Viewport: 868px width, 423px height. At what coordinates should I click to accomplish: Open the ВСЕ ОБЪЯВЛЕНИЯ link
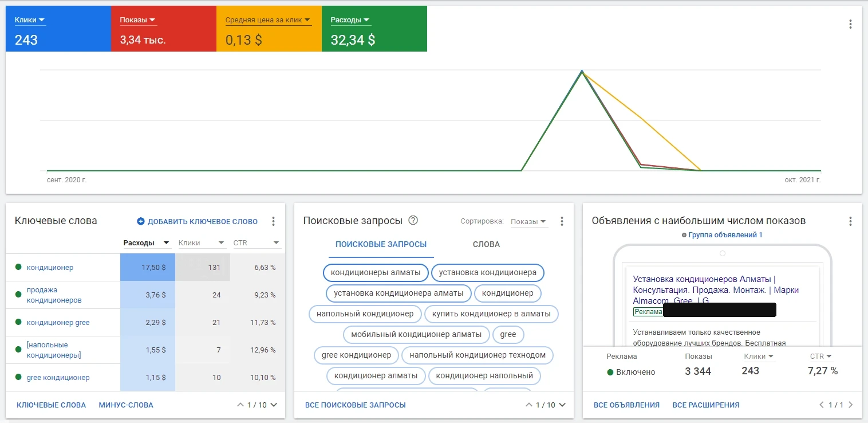626,405
